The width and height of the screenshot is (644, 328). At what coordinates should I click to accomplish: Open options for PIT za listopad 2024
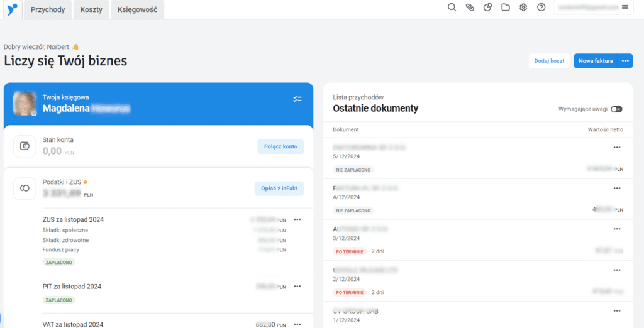pos(297,286)
